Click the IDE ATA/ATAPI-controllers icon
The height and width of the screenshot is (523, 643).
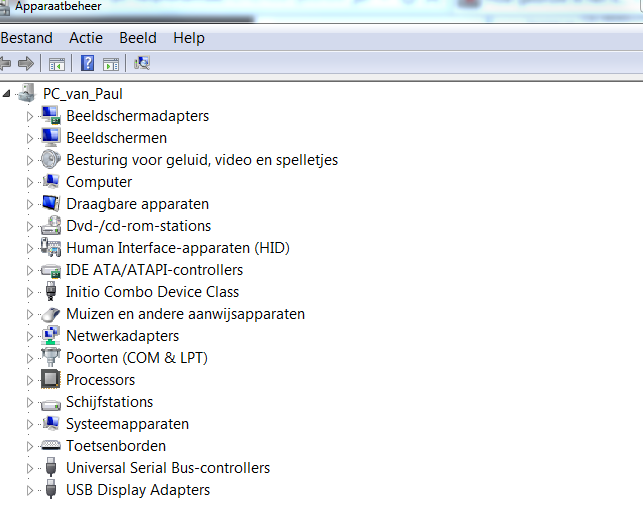pyautogui.click(x=51, y=270)
